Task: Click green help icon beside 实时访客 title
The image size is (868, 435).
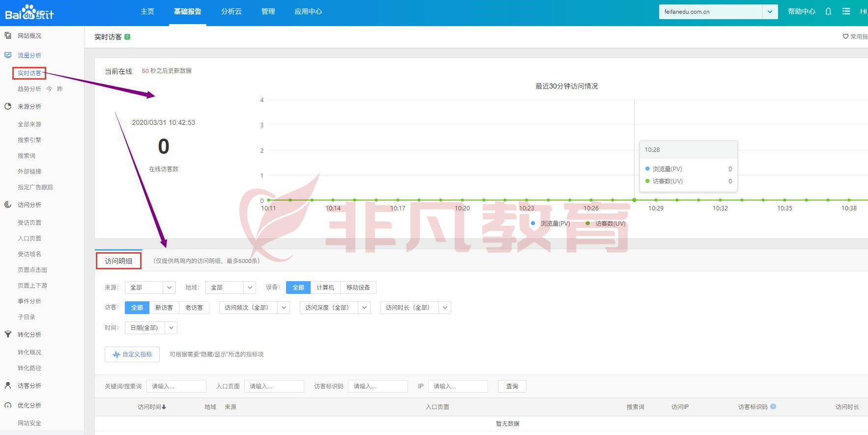Action: [x=127, y=37]
